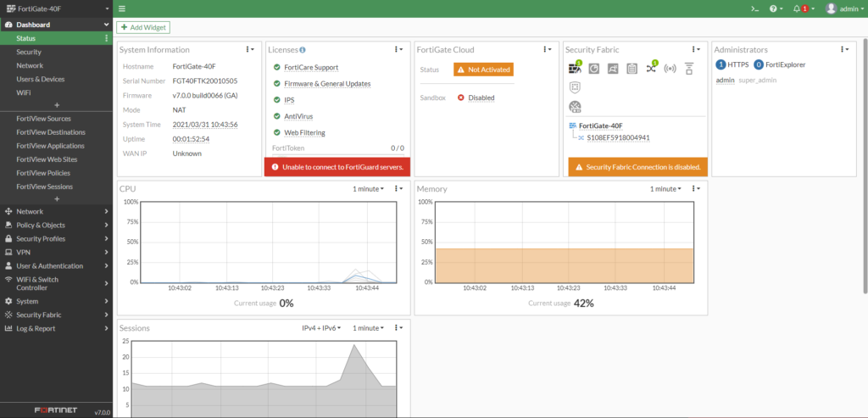Image resolution: width=868 pixels, height=418 pixels.
Task: Click the FortiSwitch crossed-arrows icon with green badge
Action: 652,68
